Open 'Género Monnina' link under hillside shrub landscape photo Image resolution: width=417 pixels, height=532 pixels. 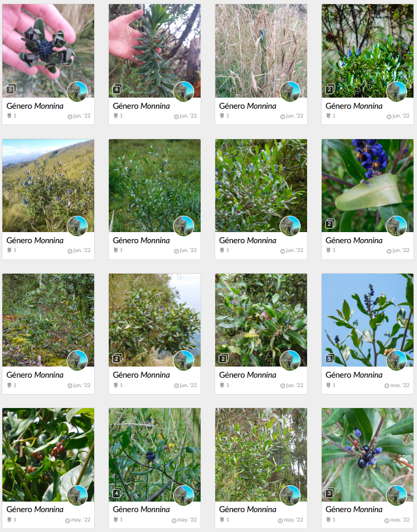(x=35, y=240)
